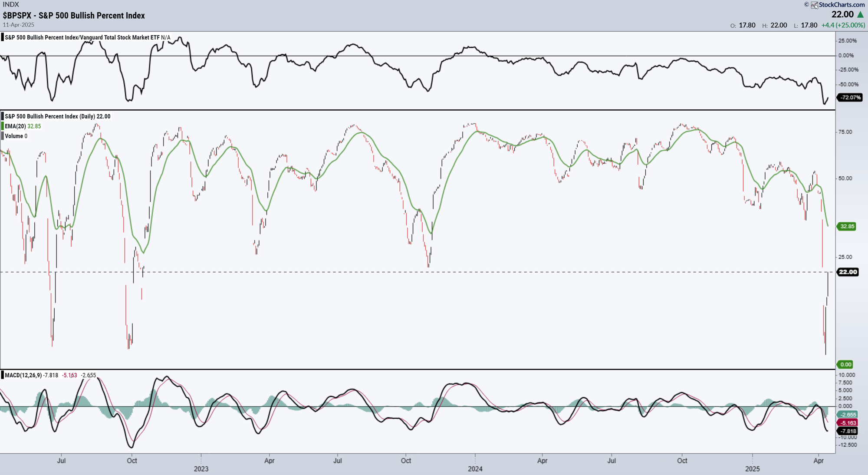The image size is (868, 475).
Task: Click the green up-arrow price change icon
Action: [x=860, y=15]
